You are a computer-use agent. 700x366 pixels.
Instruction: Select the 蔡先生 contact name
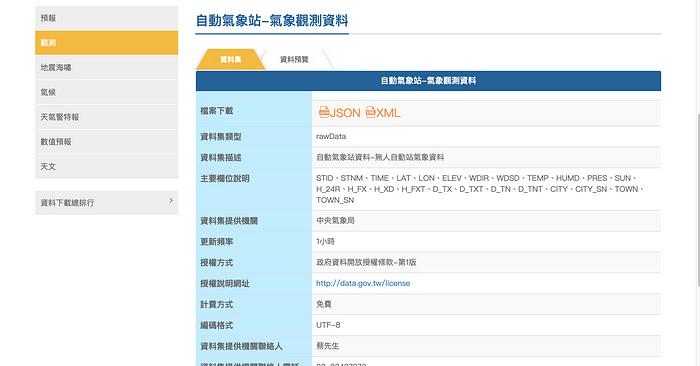click(x=328, y=346)
